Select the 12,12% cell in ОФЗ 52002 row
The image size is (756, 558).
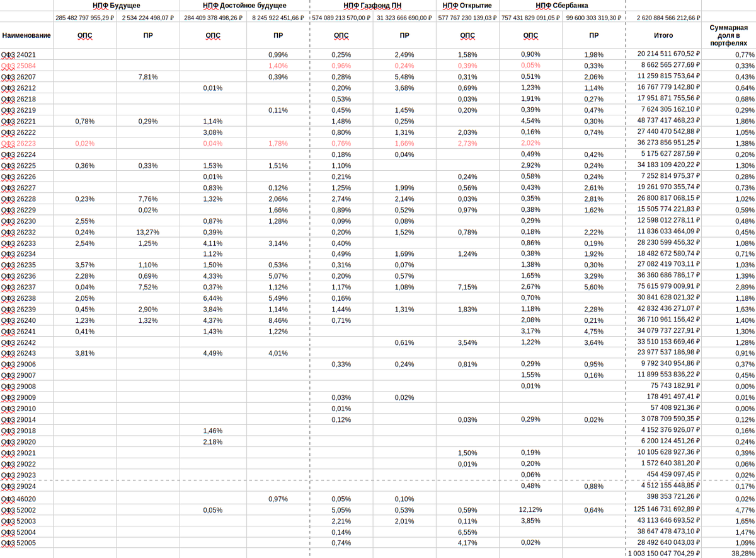click(x=530, y=509)
